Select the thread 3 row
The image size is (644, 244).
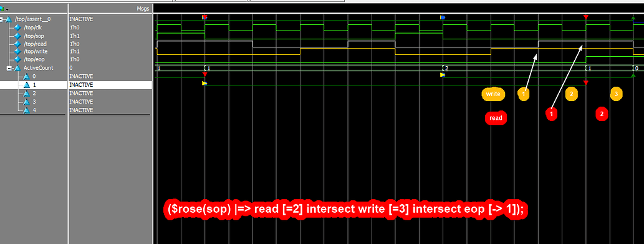click(x=76, y=102)
